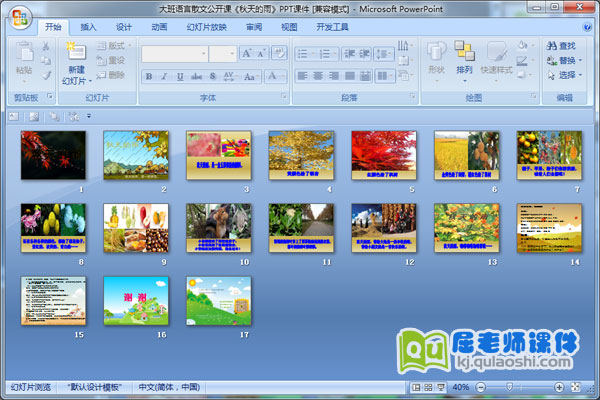Switch to Normal view in status bar
The width and height of the screenshot is (600, 400).
click(x=416, y=387)
